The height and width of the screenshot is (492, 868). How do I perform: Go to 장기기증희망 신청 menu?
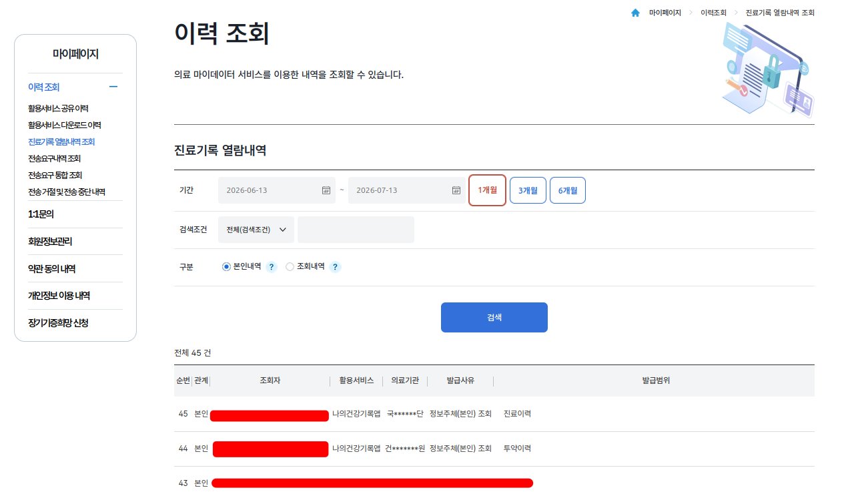[x=58, y=323]
